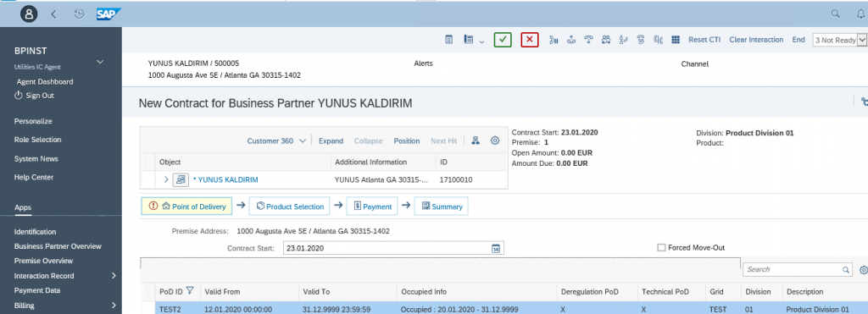This screenshot has height=314, width=868.
Task: Open System News
Action: click(36, 158)
